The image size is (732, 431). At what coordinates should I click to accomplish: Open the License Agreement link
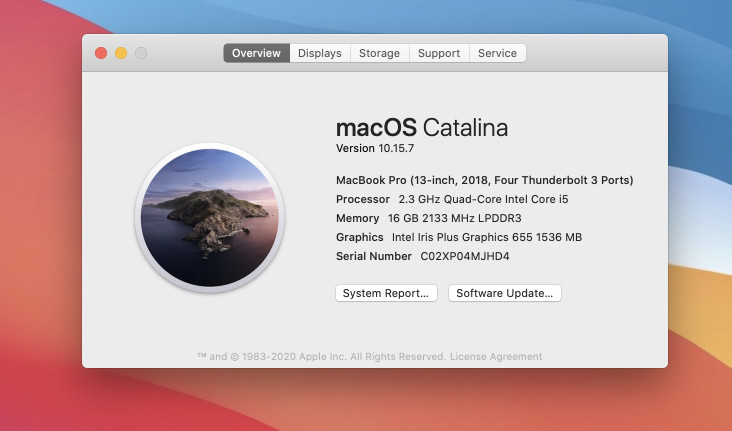[x=496, y=357]
